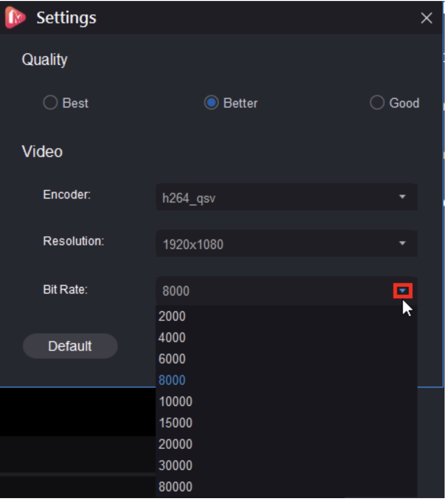
Task: Click the Bit Rate field showing 8000
Action: (288, 292)
